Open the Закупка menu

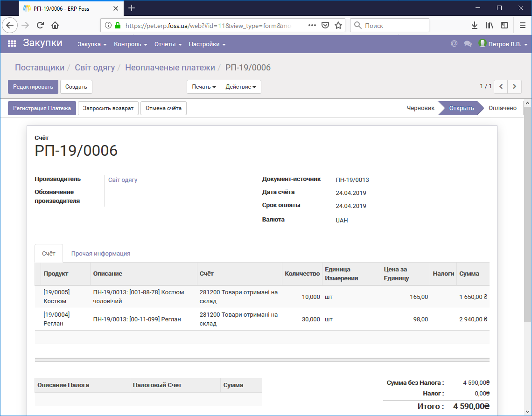[x=92, y=44]
